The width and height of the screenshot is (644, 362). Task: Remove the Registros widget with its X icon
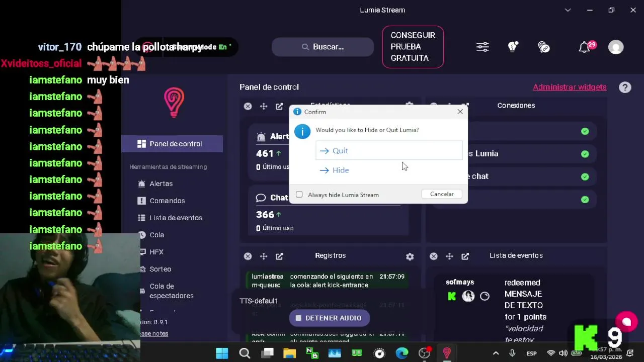point(248,256)
